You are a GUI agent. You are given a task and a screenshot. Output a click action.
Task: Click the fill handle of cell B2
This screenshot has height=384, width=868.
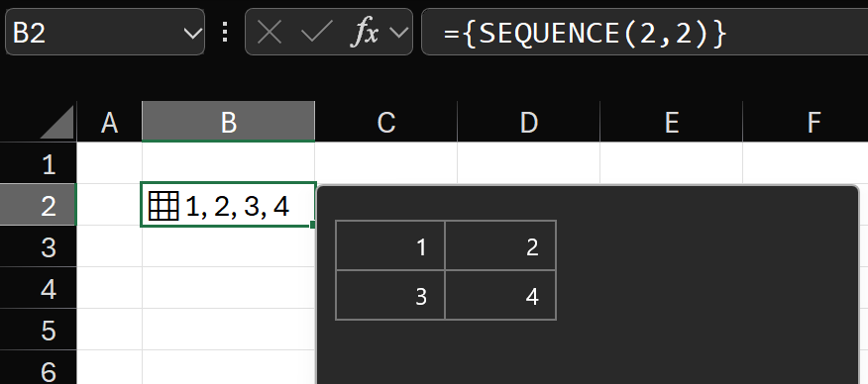click(x=313, y=225)
